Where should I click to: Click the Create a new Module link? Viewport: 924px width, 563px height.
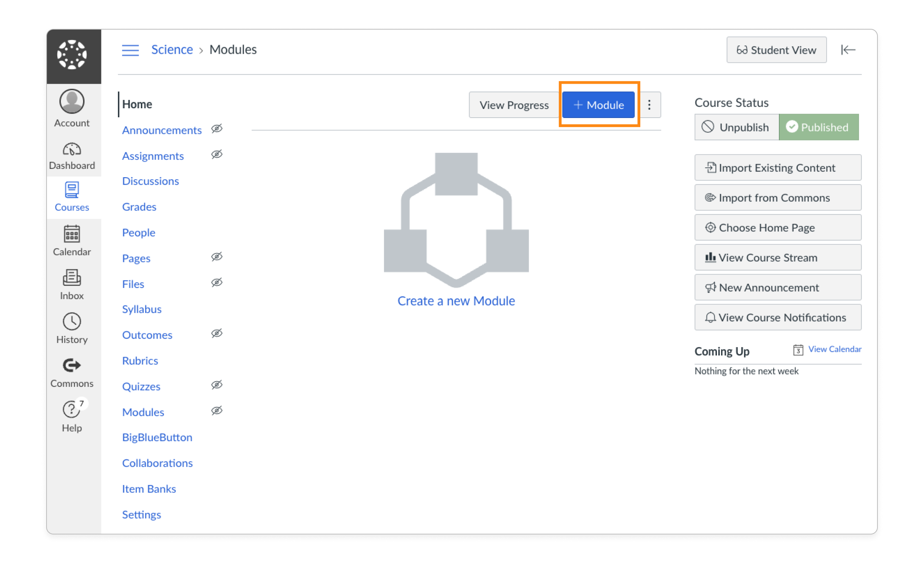coord(456,301)
